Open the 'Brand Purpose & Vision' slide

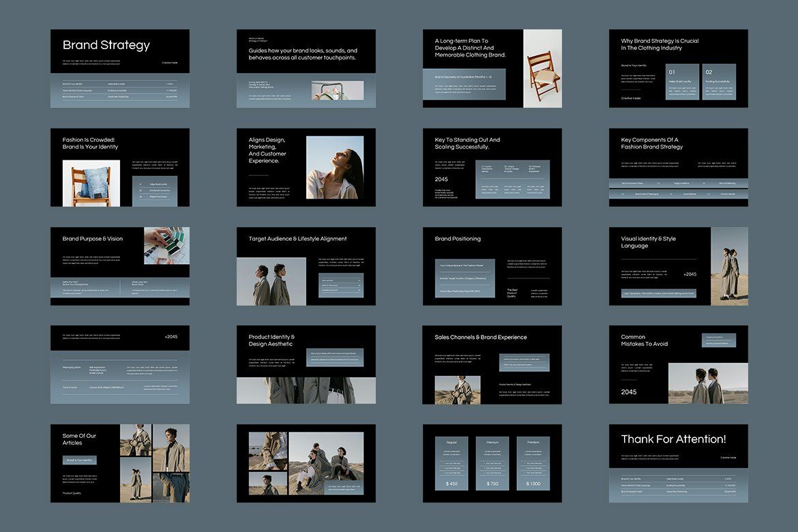119,266
